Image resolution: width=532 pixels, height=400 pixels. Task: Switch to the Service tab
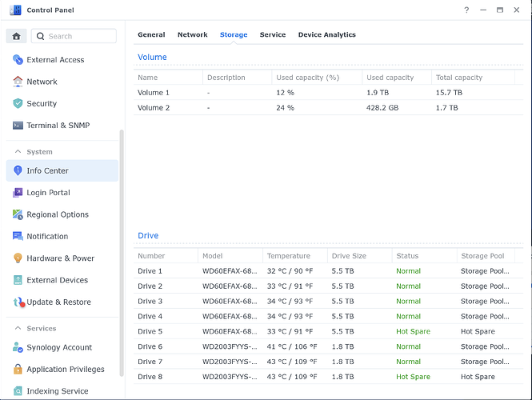[x=273, y=34]
